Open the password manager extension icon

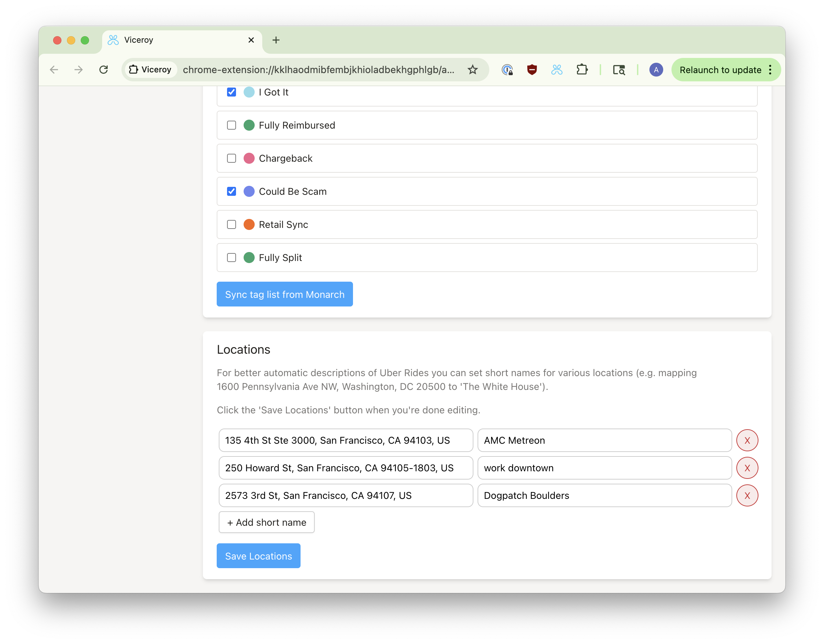[507, 70]
